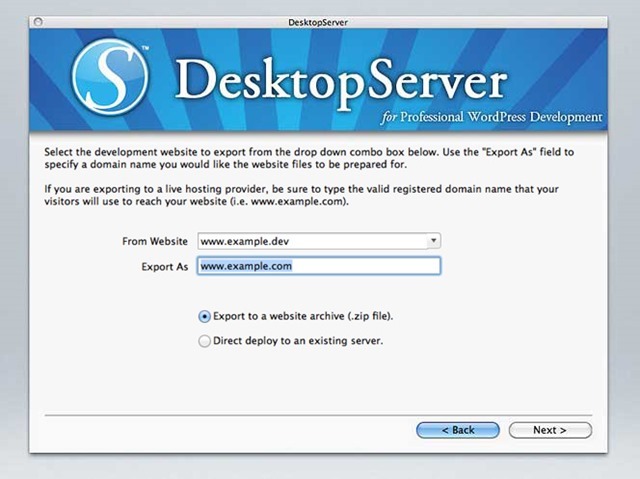Select Export to a website archive radio

tap(204, 317)
